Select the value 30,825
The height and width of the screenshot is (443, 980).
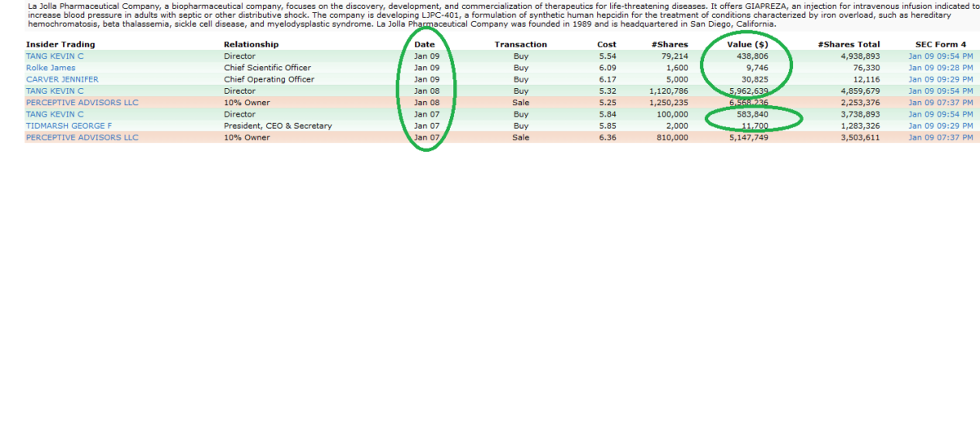pos(756,79)
